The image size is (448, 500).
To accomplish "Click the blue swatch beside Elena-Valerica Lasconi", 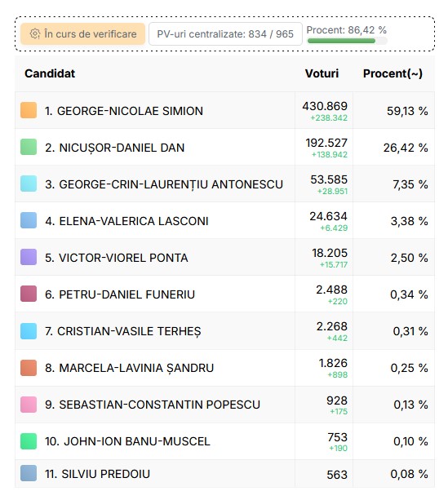I will click(29, 220).
